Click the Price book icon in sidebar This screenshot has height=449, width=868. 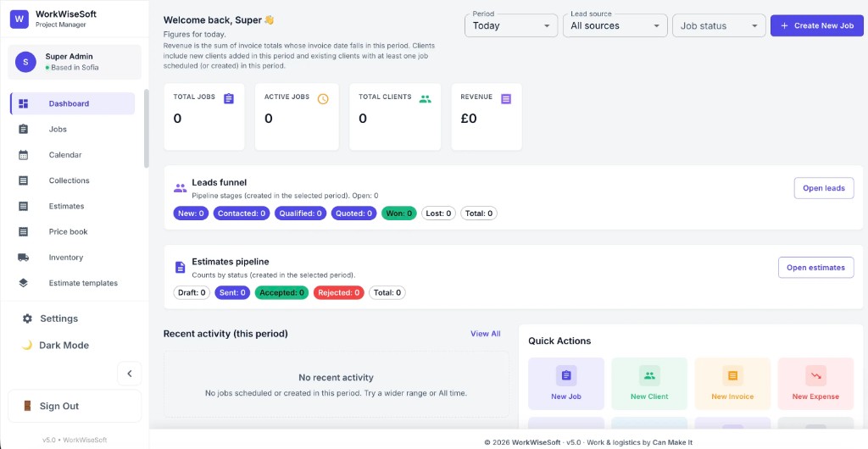click(x=23, y=231)
